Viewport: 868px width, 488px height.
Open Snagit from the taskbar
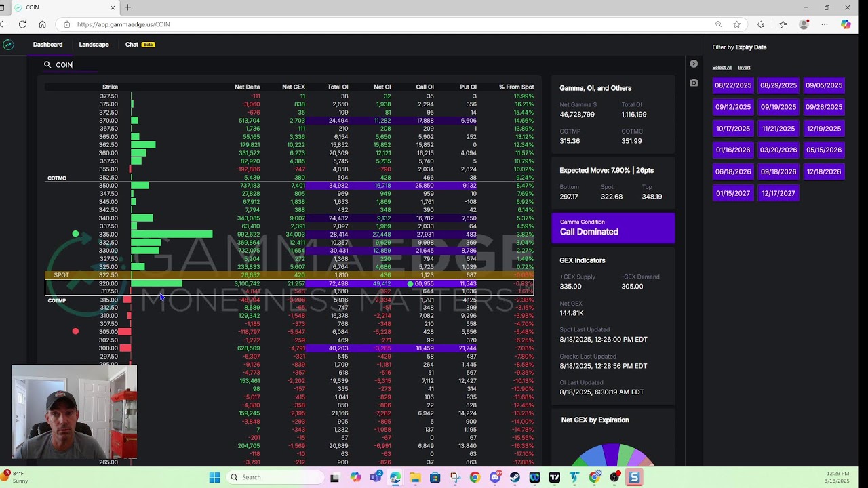(x=634, y=477)
